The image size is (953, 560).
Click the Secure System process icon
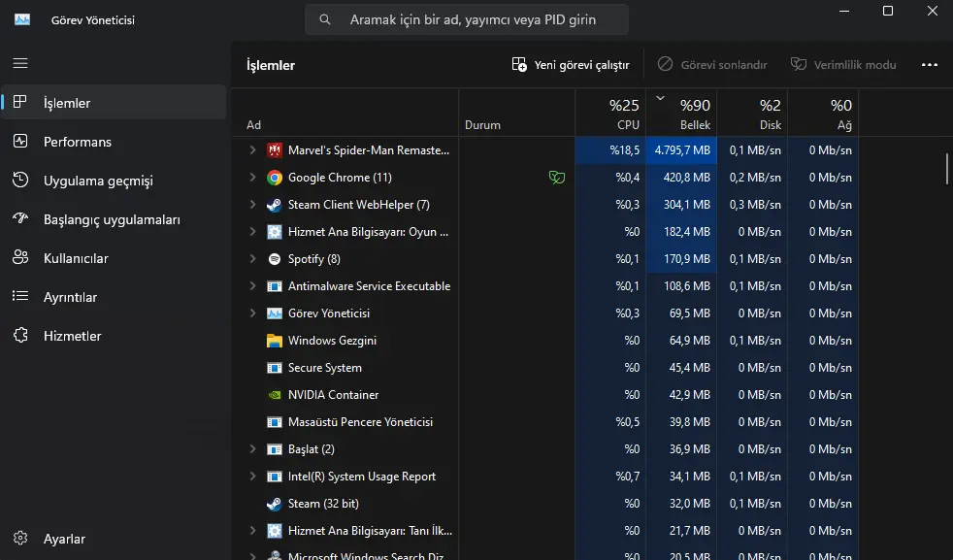(275, 368)
